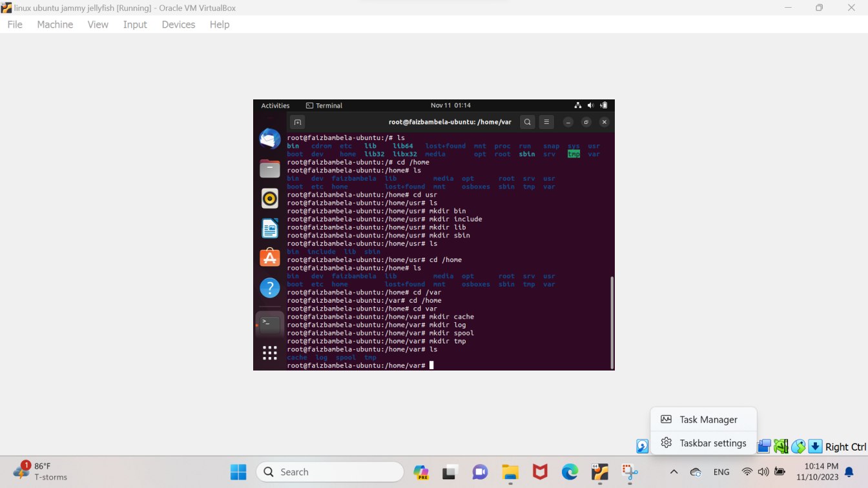The width and height of the screenshot is (868, 488).
Task: Open the Terminal app menu in top bar
Action: (324, 105)
